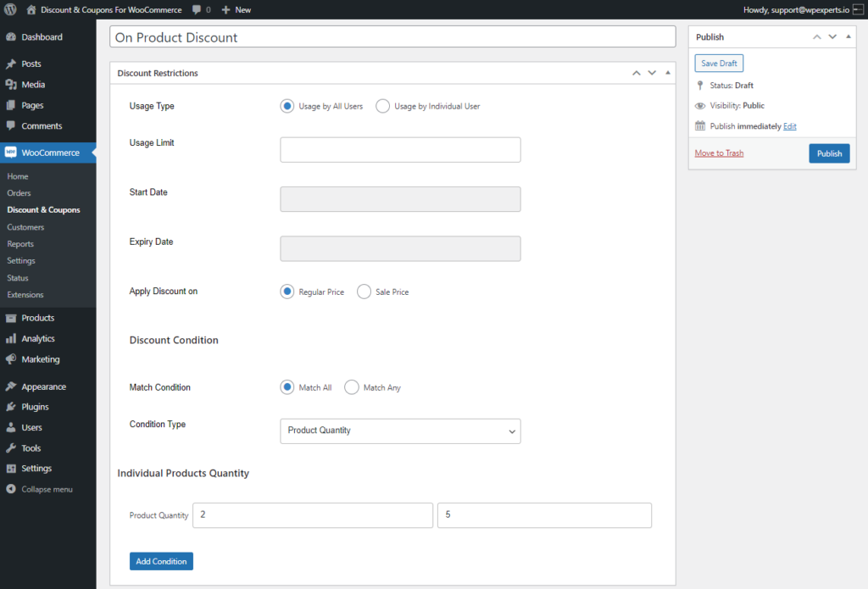
Task: Click the Plugins plug icon
Action: point(10,407)
